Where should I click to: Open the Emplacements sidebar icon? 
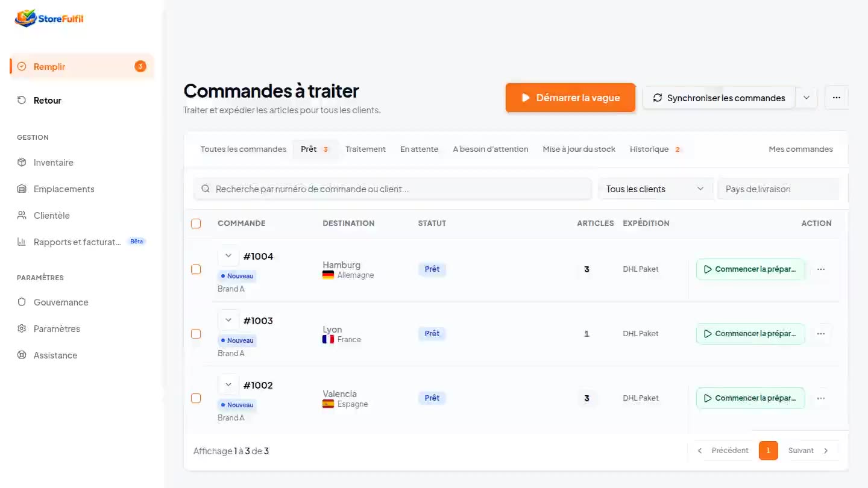tap(22, 189)
